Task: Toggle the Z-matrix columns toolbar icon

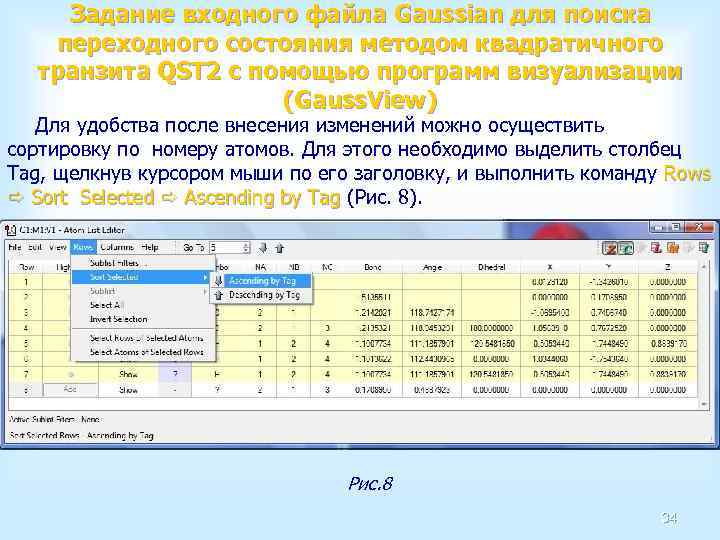Action: click(x=610, y=248)
